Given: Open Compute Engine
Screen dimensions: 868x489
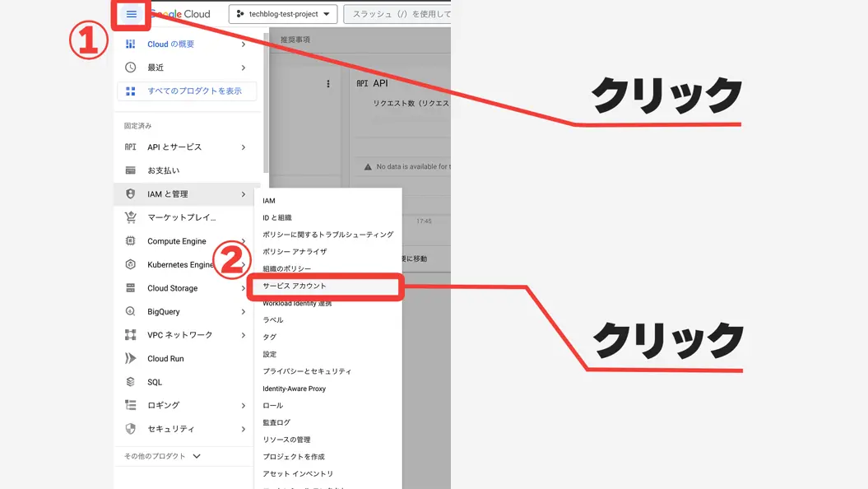Looking at the screenshot, I should coord(177,241).
